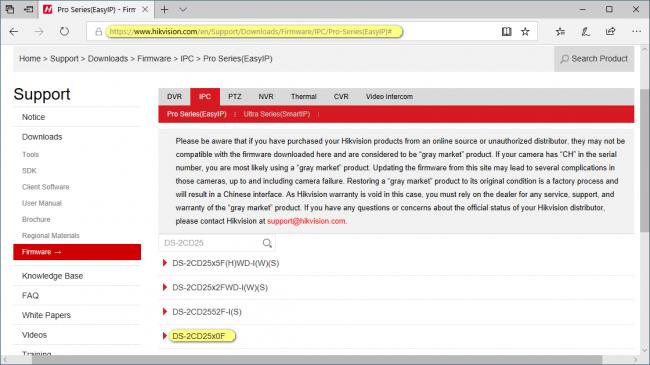Screen dimensions: 650x365
Task: Open the Firmware breadcrumb link
Action: pyautogui.click(x=154, y=59)
